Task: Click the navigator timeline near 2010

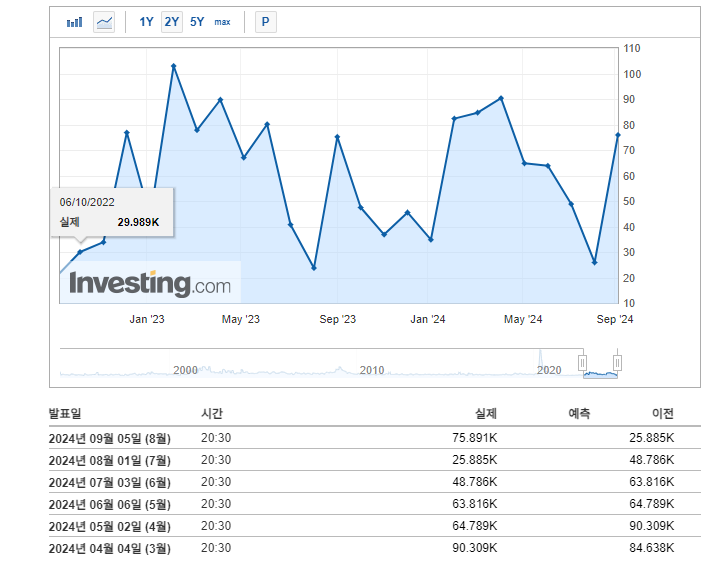Action: [x=371, y=369]
